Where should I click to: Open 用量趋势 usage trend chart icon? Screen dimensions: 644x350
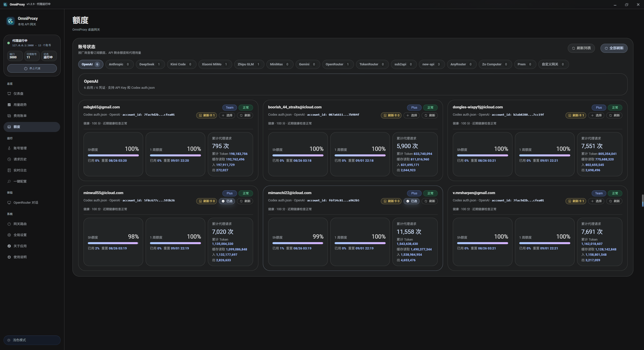[9, 105]
